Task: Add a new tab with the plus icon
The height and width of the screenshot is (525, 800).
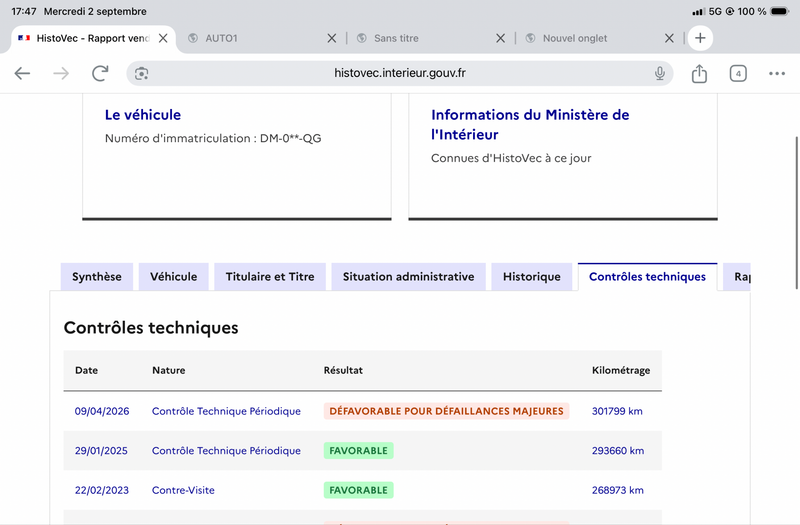Action: click(700, 38)
